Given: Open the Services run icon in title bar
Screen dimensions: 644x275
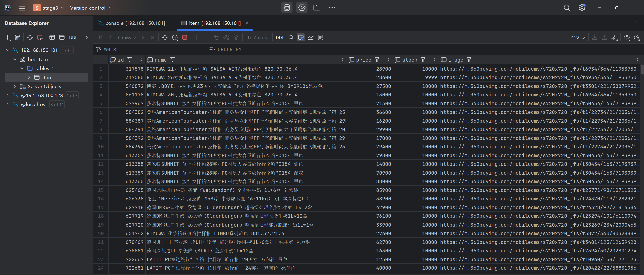Looking at the screenshot, I should [302, 8].
